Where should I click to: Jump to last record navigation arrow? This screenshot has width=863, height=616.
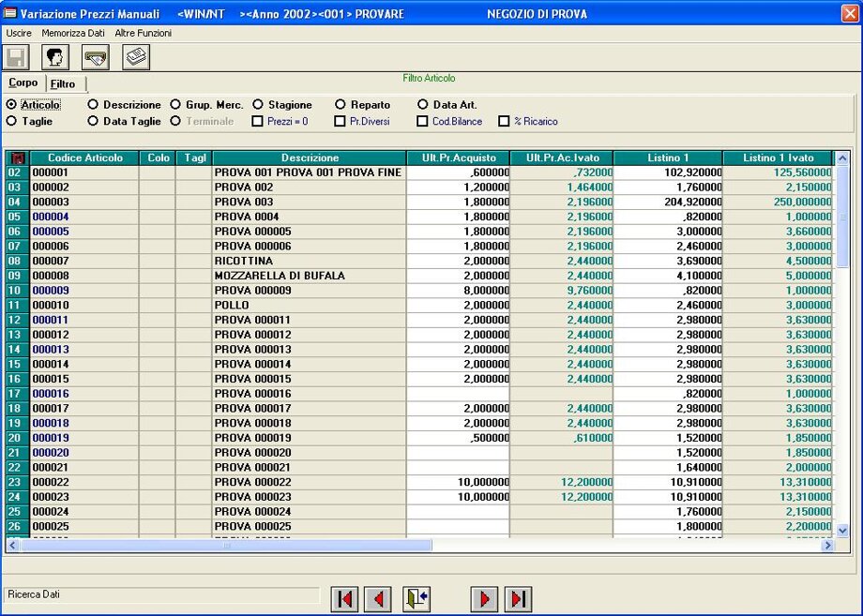(x=518, y=598)
